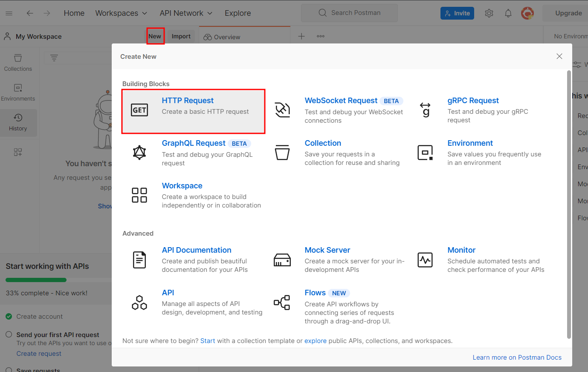Click the Create request link
This screenshot has height=372, width=588.
tap(39, 354)
